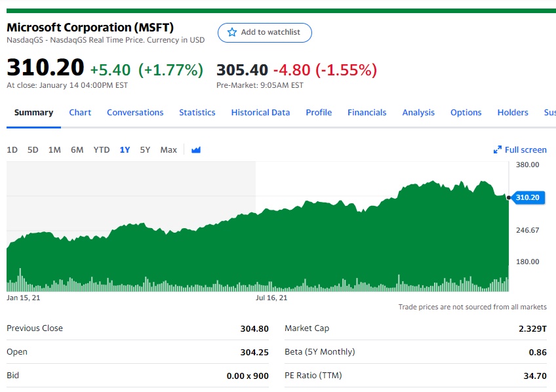556x392 pixels.
Task: Click the Jan 15, 21 axis label
Action: (x=24, y=298)
